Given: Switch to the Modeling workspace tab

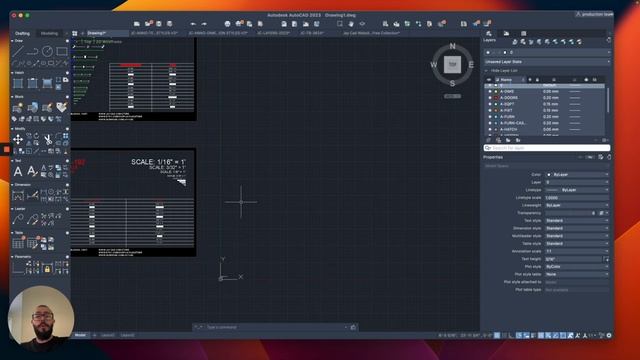Looking at the screenshot, I should point(49,33).
